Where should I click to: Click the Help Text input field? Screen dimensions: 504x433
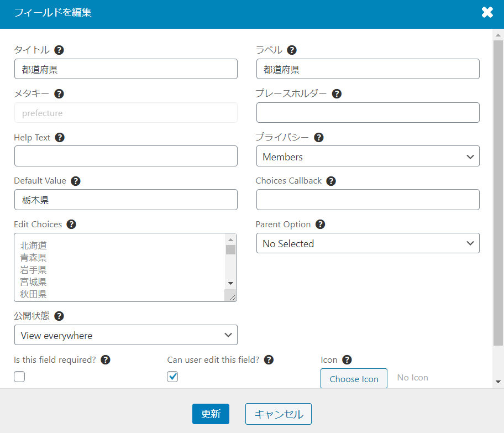(x=125, y=156)
